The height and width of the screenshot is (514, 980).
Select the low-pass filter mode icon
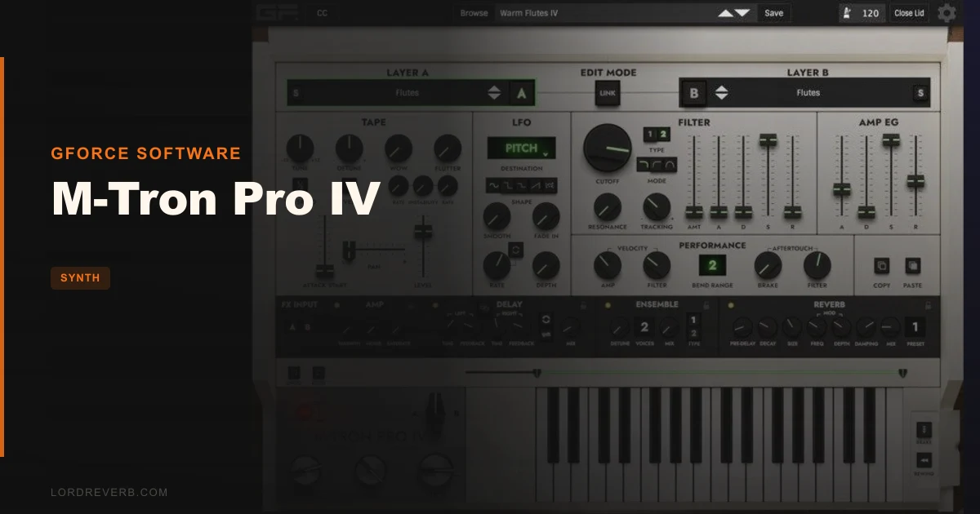pyautogui.click(x=643, y=166)
